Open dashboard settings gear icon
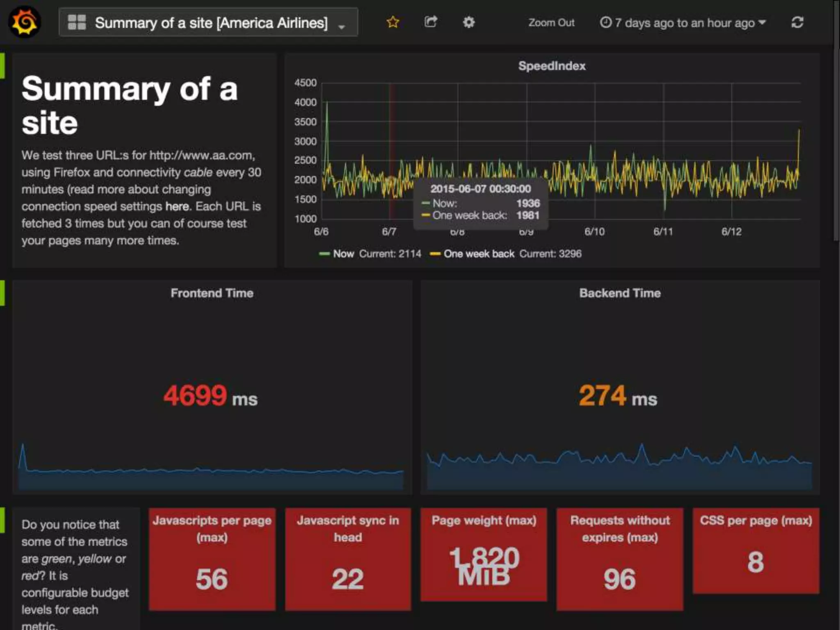 pos(468,22)
